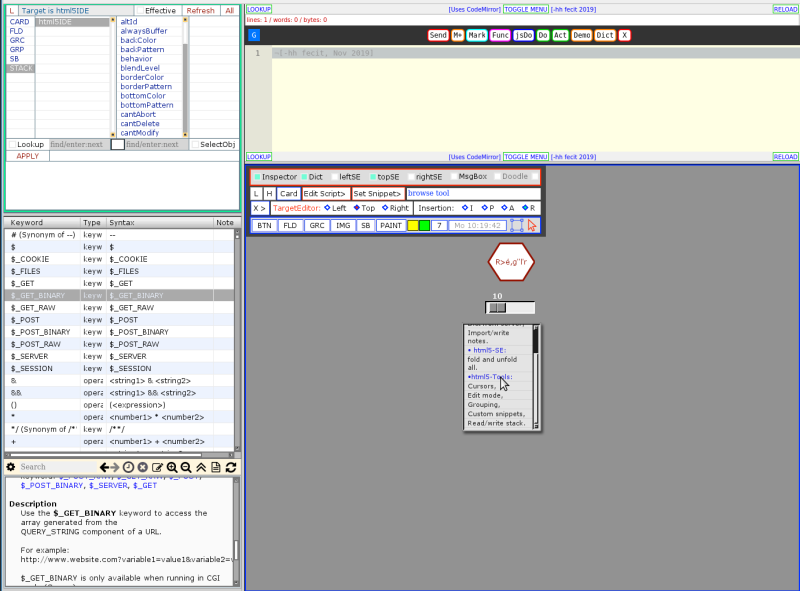800x591 pixels.
Task: Go back with the left arrow icon
Action: [x=104, y=467]
